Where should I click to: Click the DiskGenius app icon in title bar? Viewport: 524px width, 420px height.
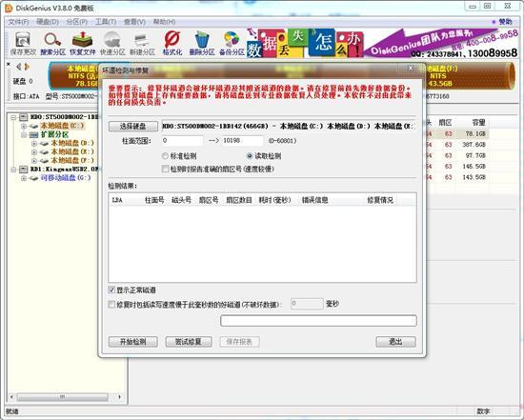tap(9, 8)
